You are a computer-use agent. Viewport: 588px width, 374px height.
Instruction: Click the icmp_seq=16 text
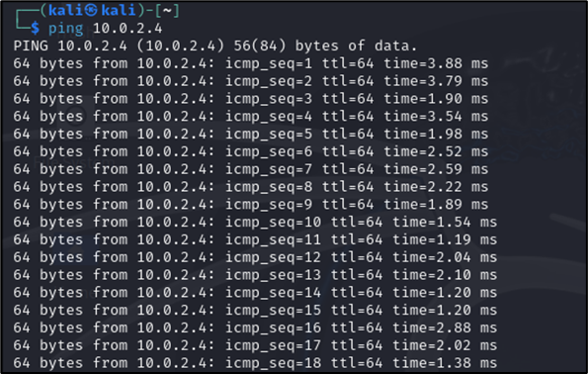(273, 328)
